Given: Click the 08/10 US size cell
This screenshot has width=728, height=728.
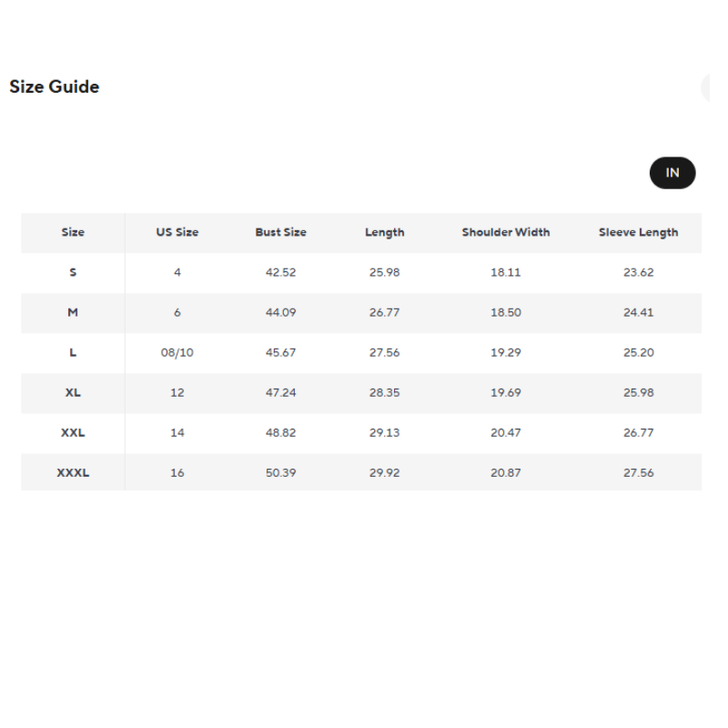Looking at the screenshot, I should pyautogui.click(x=177, y=352).
